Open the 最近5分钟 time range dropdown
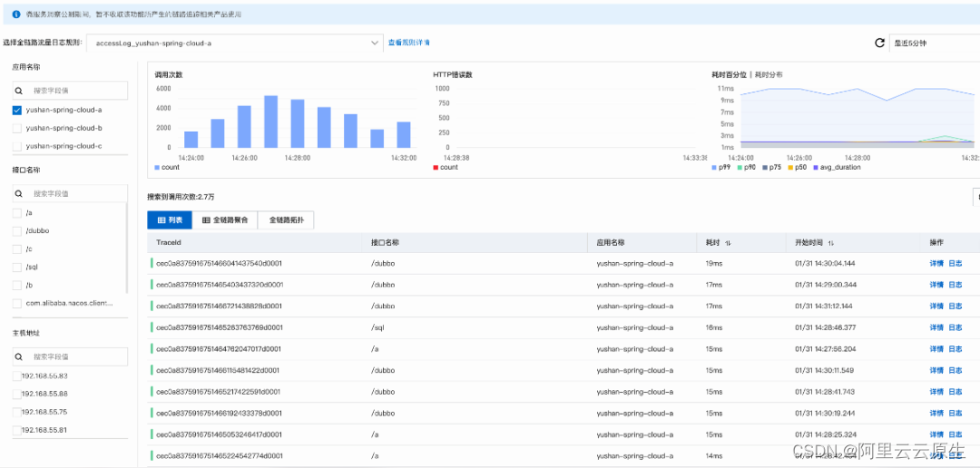The image size is (980, 468). 935,44
